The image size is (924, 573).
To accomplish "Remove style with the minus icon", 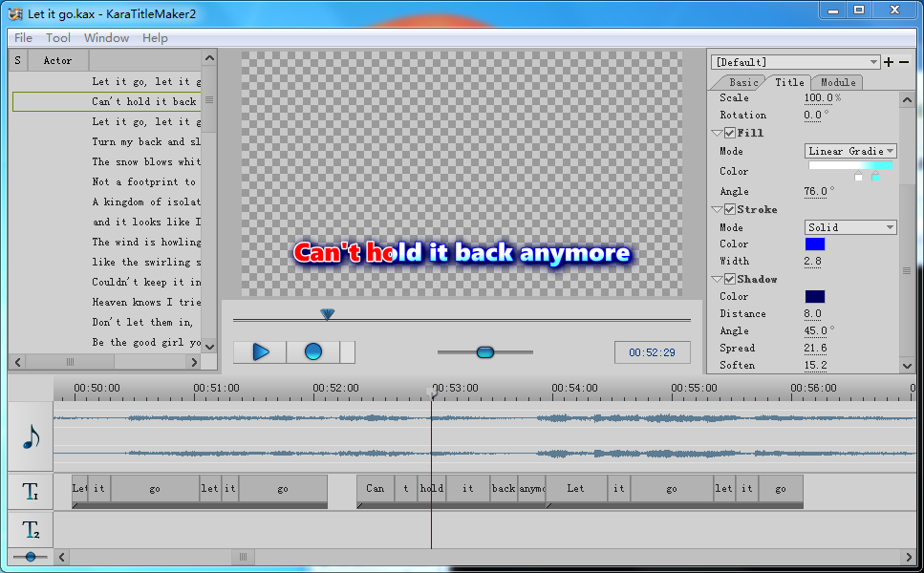I will point(904,62).
